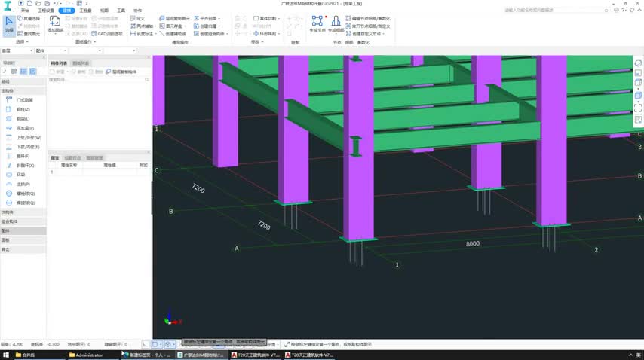Image resolution: width=644 pixels, height=360 pixels.
Task: Select 斜撑杆 in the component navigator
Action: coord(20,166)
